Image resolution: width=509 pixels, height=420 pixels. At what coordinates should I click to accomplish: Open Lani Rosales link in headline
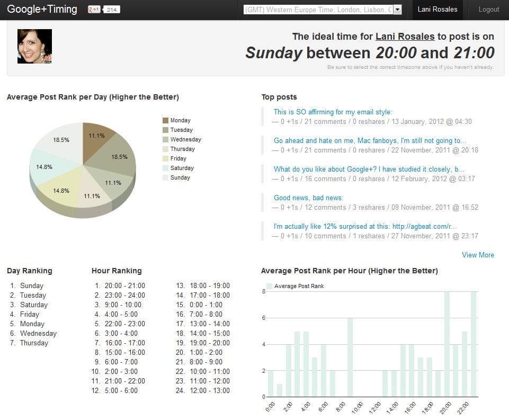pos(405,37)
